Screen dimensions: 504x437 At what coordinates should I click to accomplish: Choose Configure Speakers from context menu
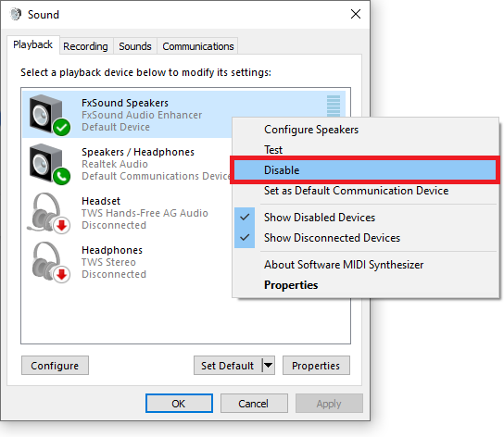click(365, 130)
